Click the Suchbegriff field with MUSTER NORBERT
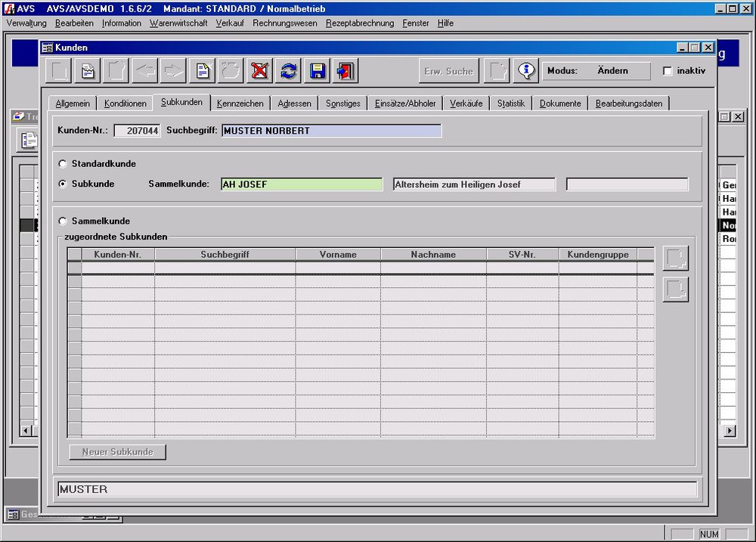Viewport: 756px width, 542px height. [331, 131]
